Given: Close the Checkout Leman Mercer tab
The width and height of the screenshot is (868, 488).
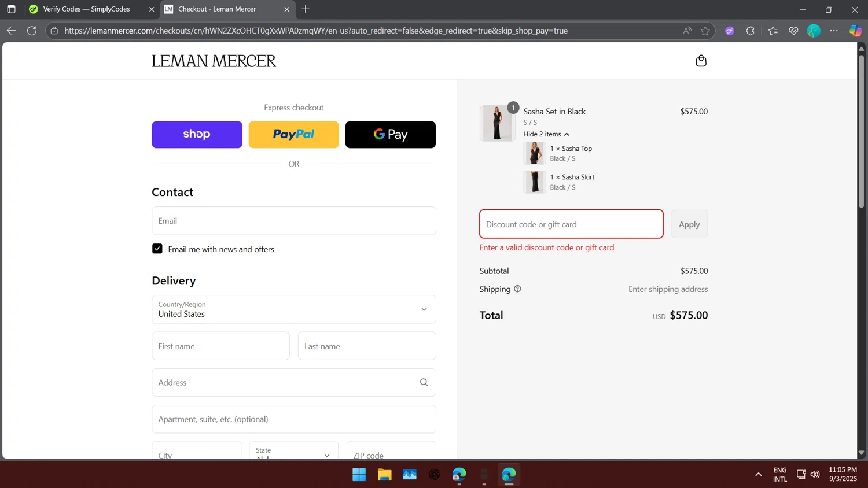Looking at the screenshot, I should (286, 9).
